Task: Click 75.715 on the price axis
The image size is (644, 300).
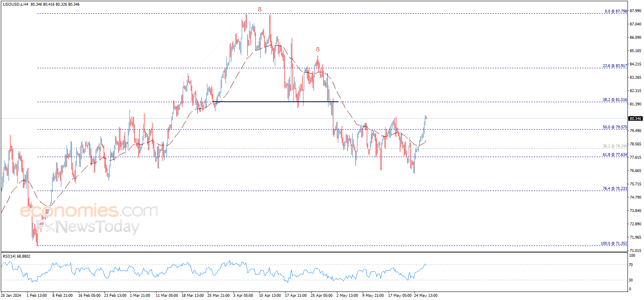Action: point(635,184)
